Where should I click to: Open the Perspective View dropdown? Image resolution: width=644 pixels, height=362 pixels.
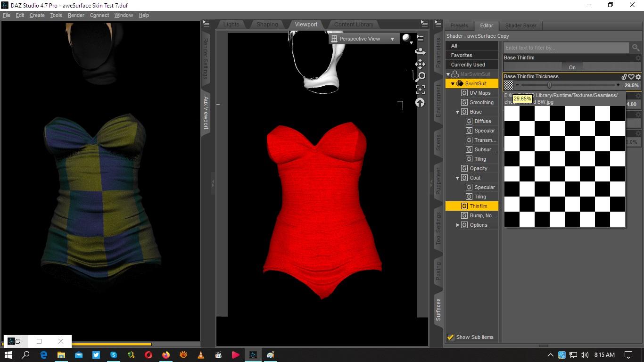[363, 39]
